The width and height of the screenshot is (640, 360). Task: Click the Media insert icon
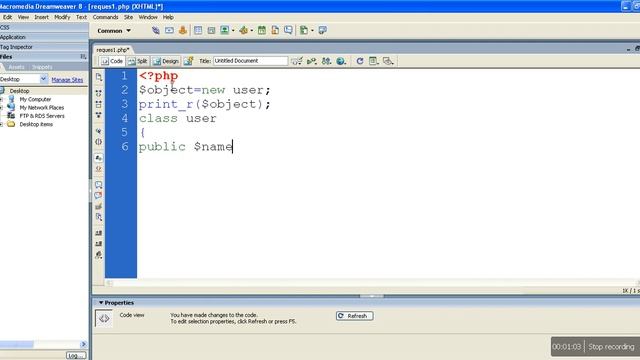click(243, 31)
